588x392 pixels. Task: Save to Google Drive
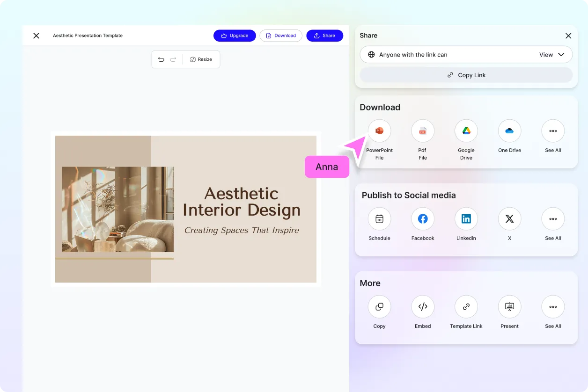click(x=466, y=131)
